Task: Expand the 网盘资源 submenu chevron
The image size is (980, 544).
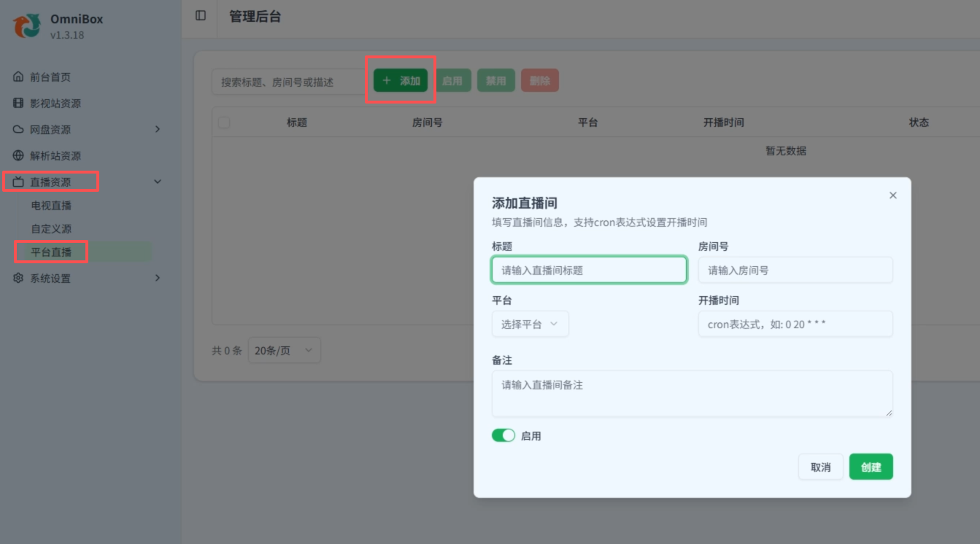Action: 158,130
